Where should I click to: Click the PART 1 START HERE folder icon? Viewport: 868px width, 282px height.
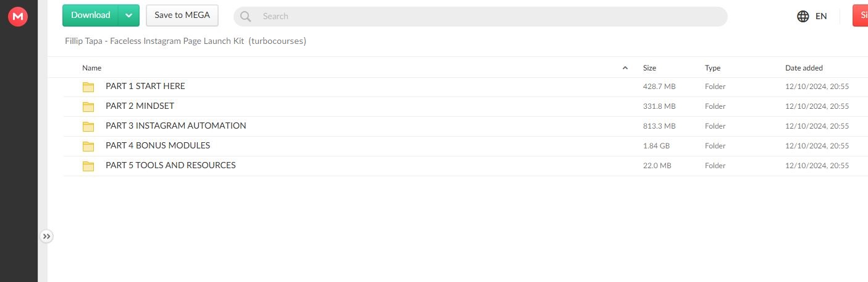(x=88, y=87)
